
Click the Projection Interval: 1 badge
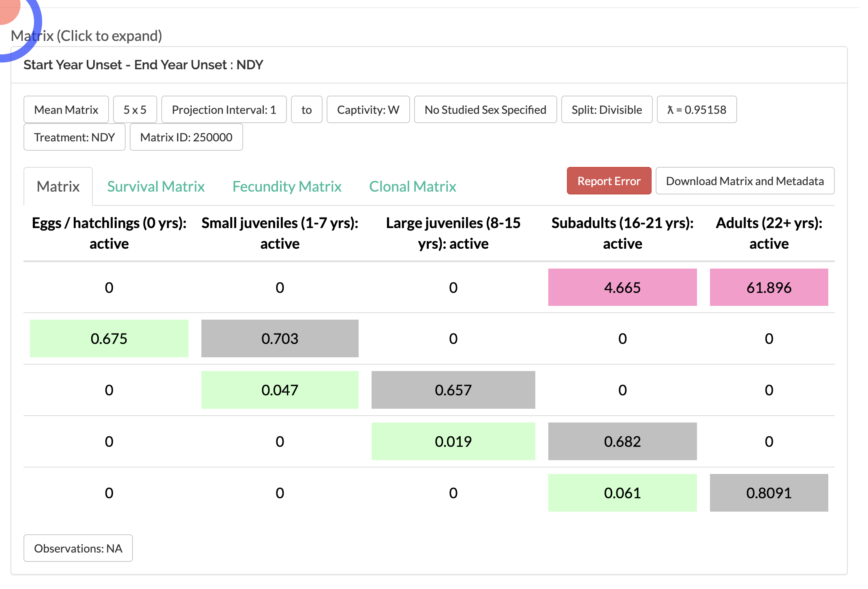(x=224, y=109)
